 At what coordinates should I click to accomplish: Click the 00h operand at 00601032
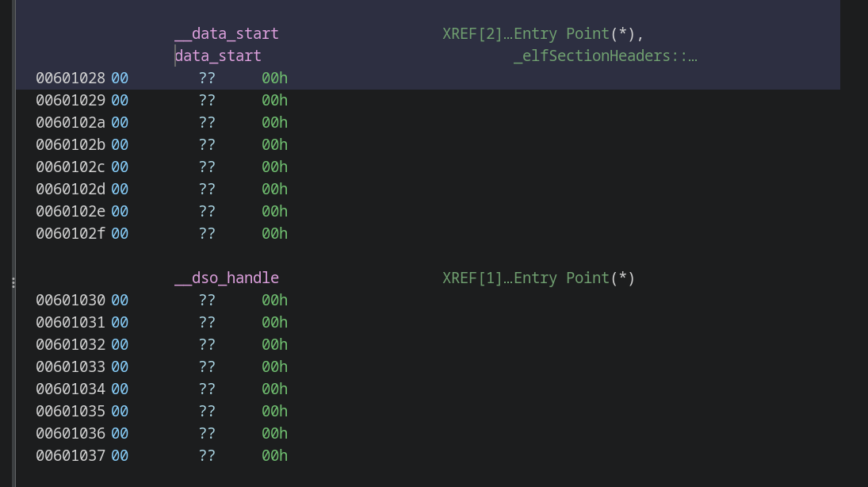pos(274,344)
